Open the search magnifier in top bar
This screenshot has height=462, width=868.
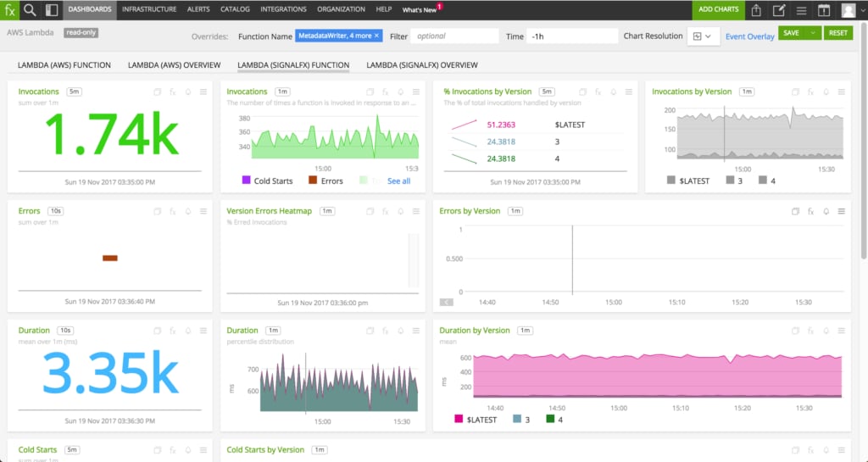(x=30, y=10)
